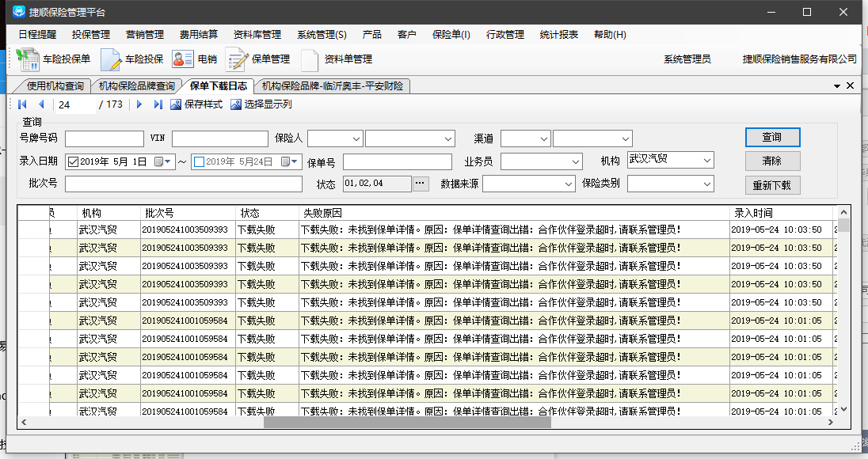The height and width of the screenshot is (459, 868).
Task: Open the 电销 telemarketing module
Action: tap(194, 59)
